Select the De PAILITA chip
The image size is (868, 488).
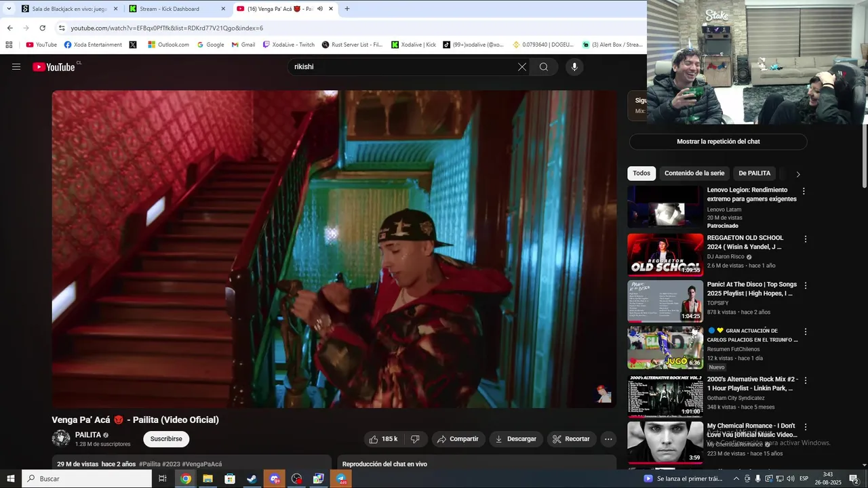tap(755, 173)
